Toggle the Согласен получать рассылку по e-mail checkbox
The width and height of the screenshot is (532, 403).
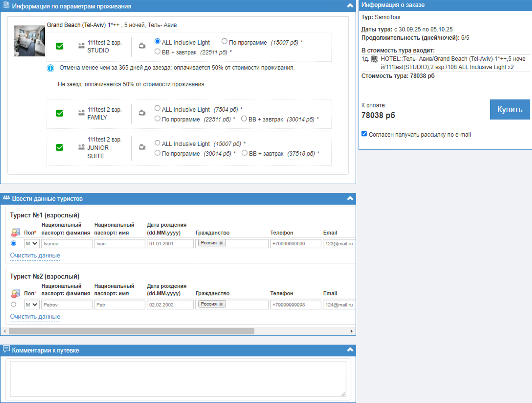click(x=364, y=134)
